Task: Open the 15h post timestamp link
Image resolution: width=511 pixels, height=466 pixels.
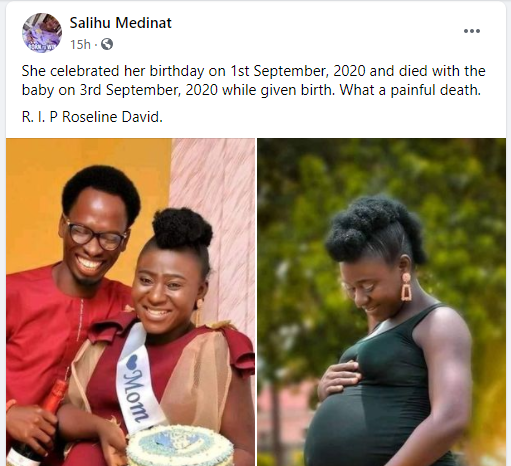Action: click(x=80, y=44)
